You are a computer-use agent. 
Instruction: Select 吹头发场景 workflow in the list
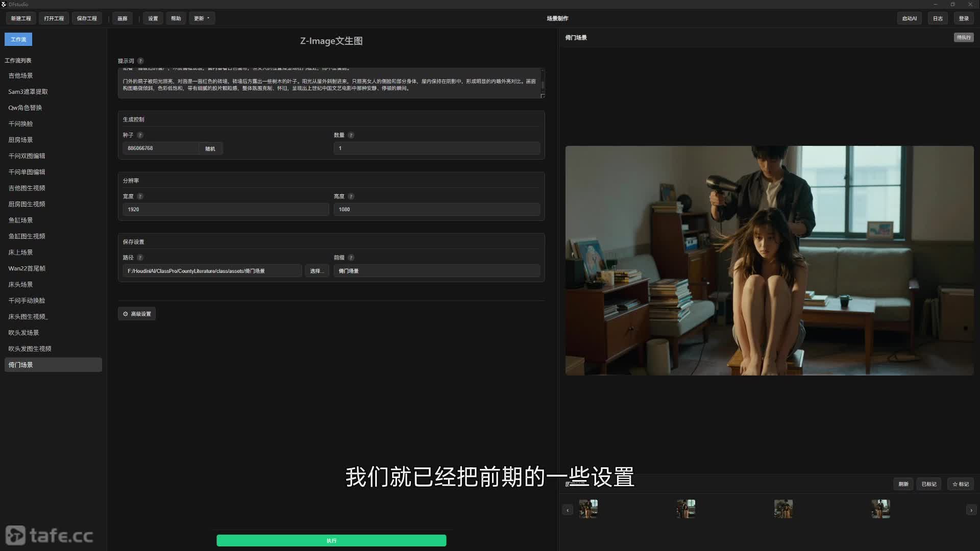pos(23,333)
